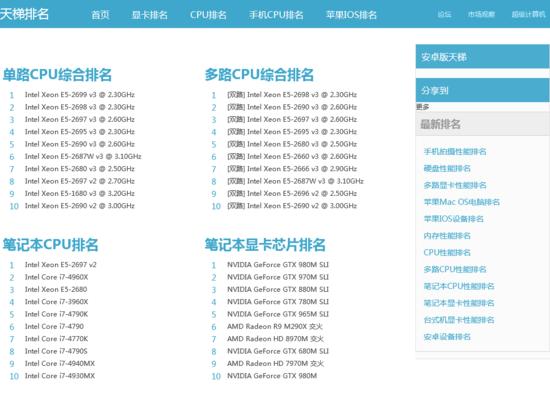Select Intel Core i7-4940MX entry
The image size is (550, 400).
pos(60,364)
